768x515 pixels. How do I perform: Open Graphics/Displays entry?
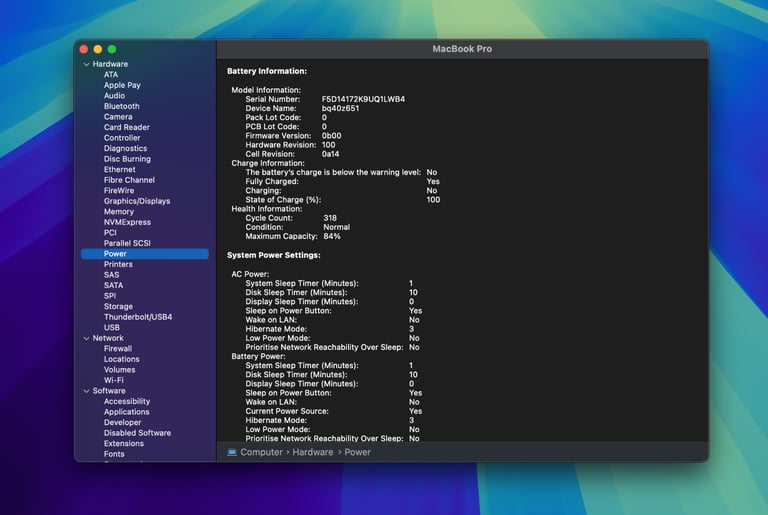point(137,201)
